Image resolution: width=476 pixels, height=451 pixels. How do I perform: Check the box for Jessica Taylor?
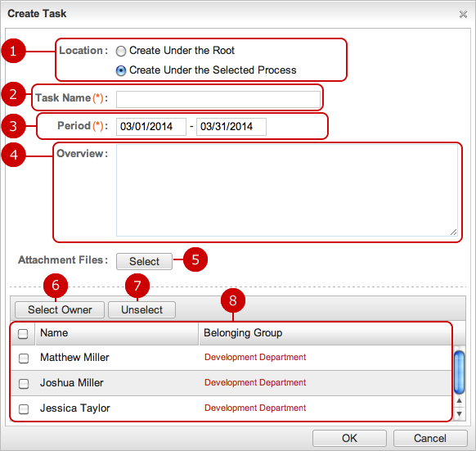pos(24,408)
